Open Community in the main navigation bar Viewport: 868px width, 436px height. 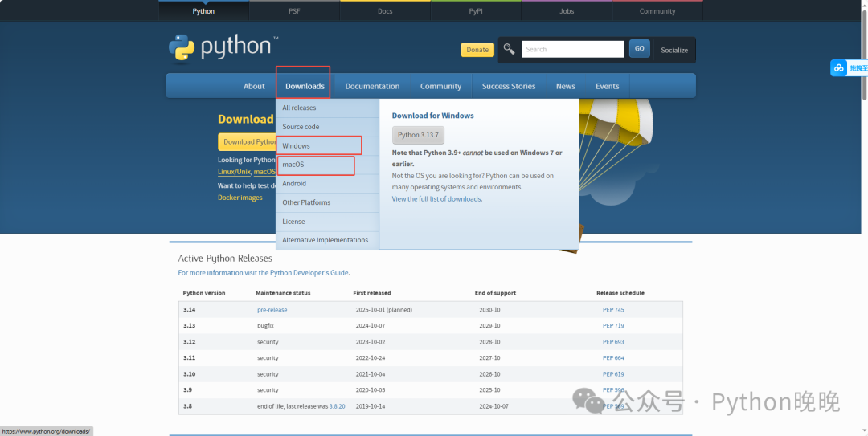(x=440, y=86)
